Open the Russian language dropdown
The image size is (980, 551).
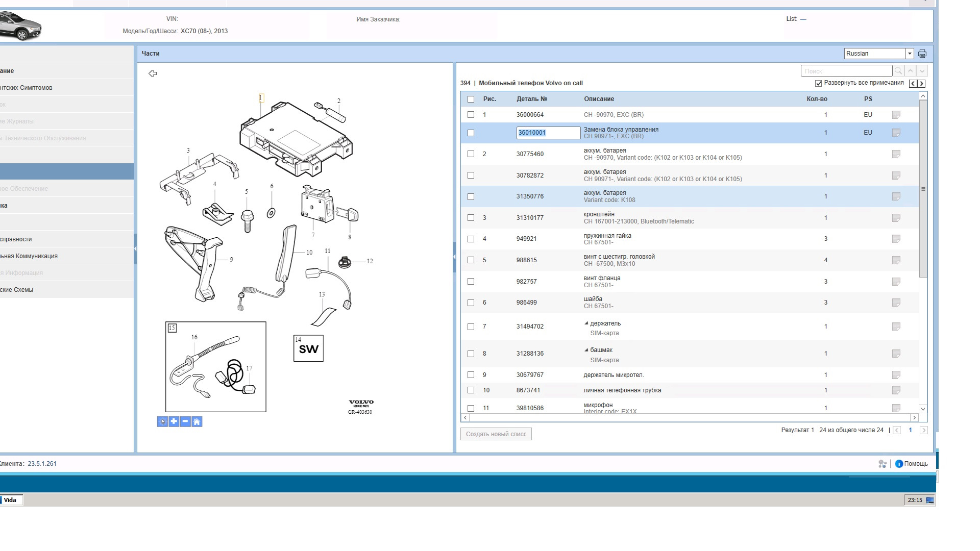pyautogui.click(x=909, y=54)
